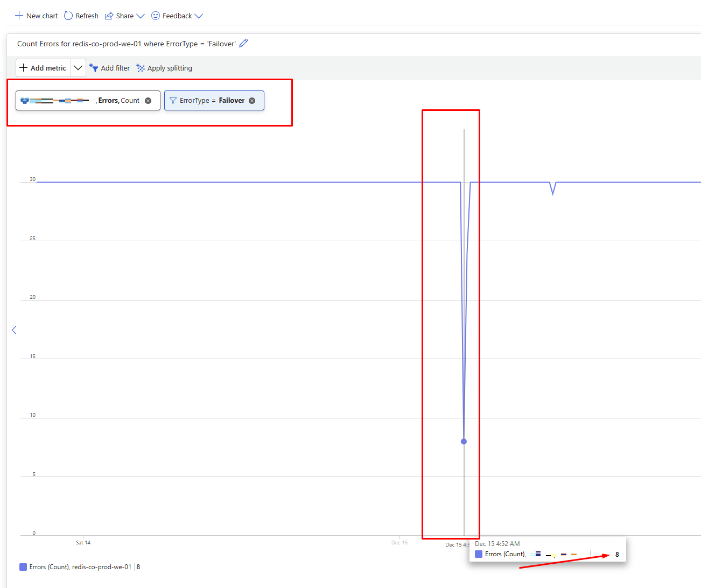
Task: Click the Feedback smiley icon
Action: point(156,16)
